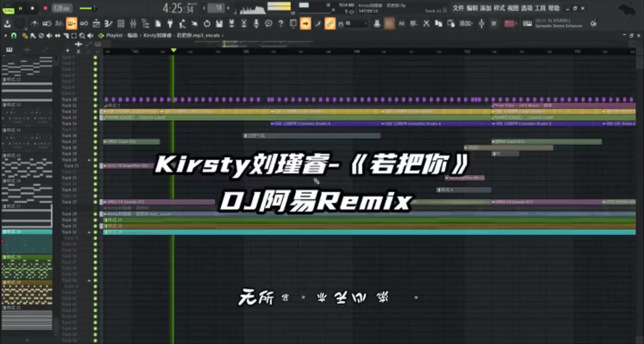The image size is (644, 344).
Task: Toggle loop recording icon
Action: (84, 23)
